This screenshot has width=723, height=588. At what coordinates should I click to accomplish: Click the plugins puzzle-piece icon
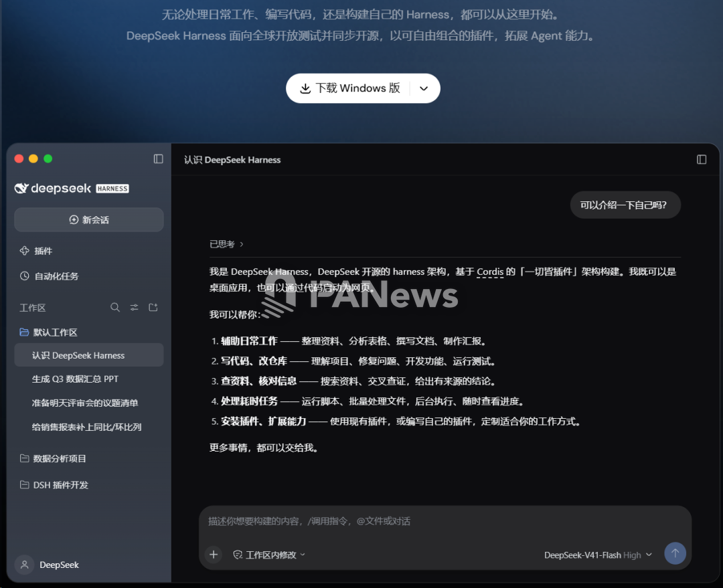tap(25, 251)
